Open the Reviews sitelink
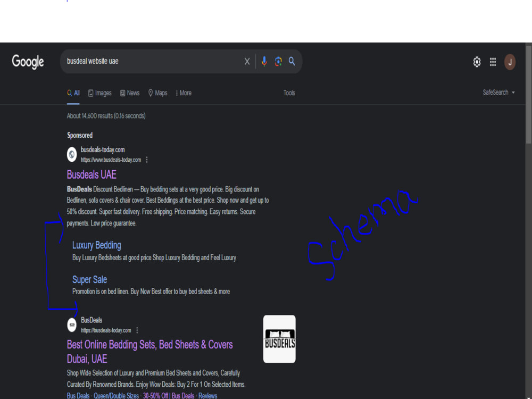Viewport: 532px width, 399px height. (x=207, y=396)
